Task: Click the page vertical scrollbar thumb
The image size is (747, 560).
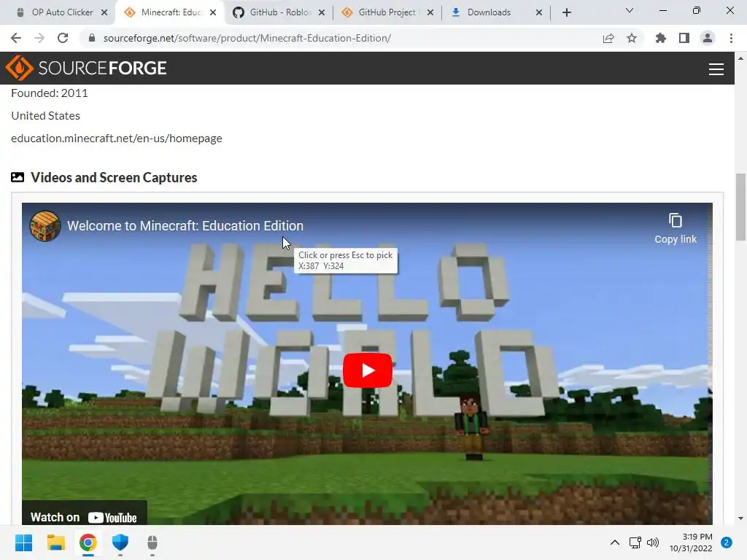Action: click(x=740, y=207)
